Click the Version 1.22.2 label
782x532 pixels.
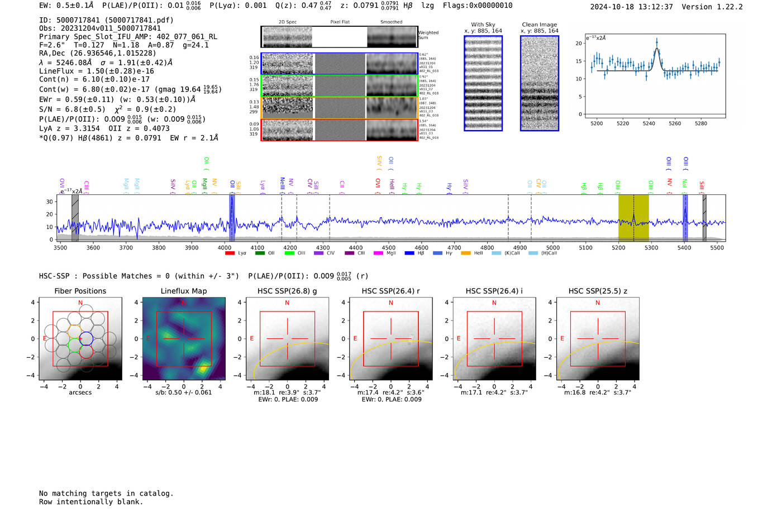pyautogui.click(x=712, y=7)
